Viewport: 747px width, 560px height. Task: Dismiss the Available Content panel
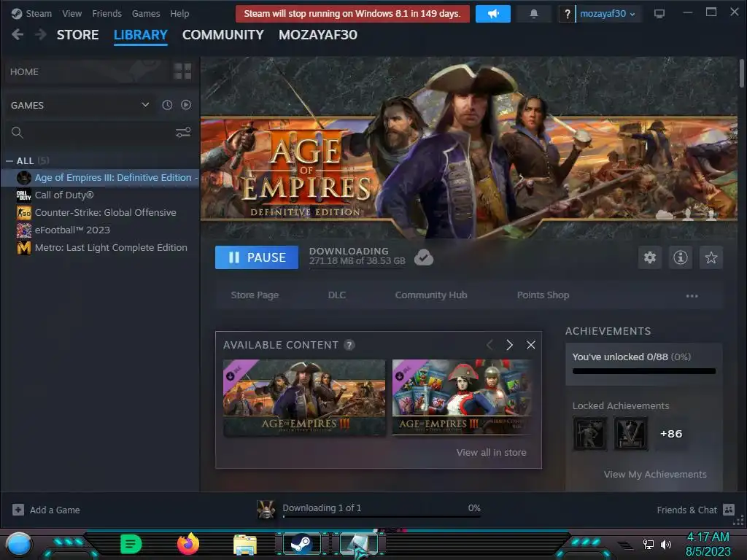pyautogui.click(x=531, y=345)
